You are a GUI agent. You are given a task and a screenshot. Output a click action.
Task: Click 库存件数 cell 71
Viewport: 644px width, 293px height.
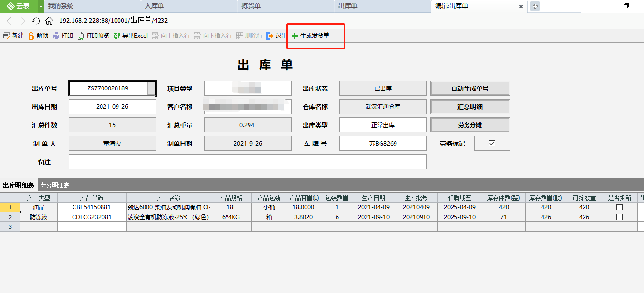tap(504, 217)
